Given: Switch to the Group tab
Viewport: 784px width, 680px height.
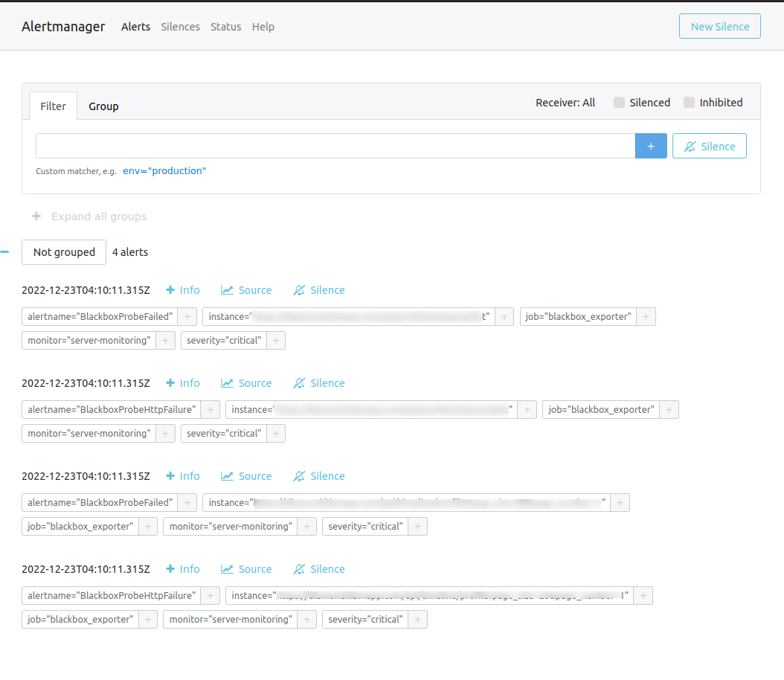Looking at the screenshot, I should [103, 106].
